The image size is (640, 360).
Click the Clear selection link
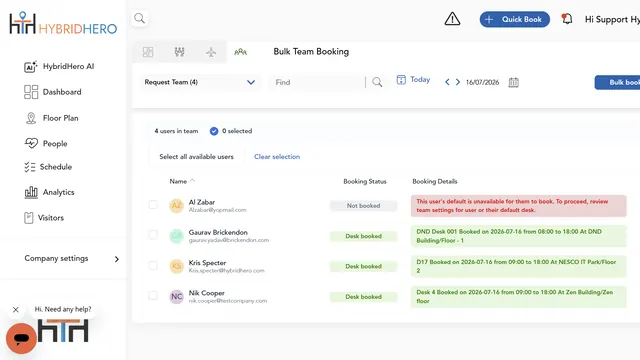pos(277,157)
